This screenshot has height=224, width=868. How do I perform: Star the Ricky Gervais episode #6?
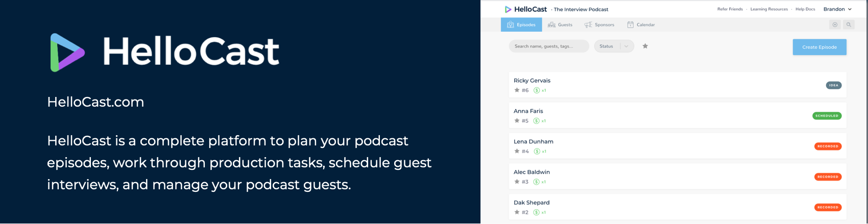pos(517,90)
